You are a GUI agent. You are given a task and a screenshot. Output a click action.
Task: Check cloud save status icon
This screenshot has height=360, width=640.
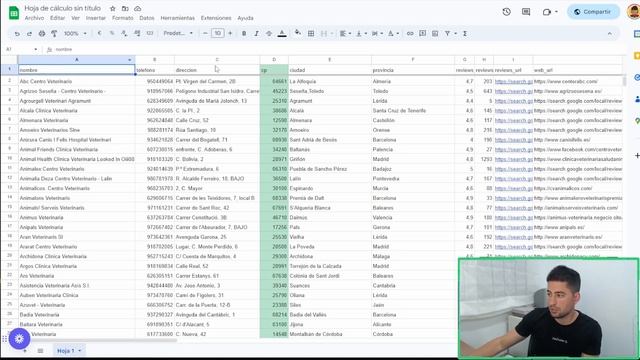[x=138, y=8]
